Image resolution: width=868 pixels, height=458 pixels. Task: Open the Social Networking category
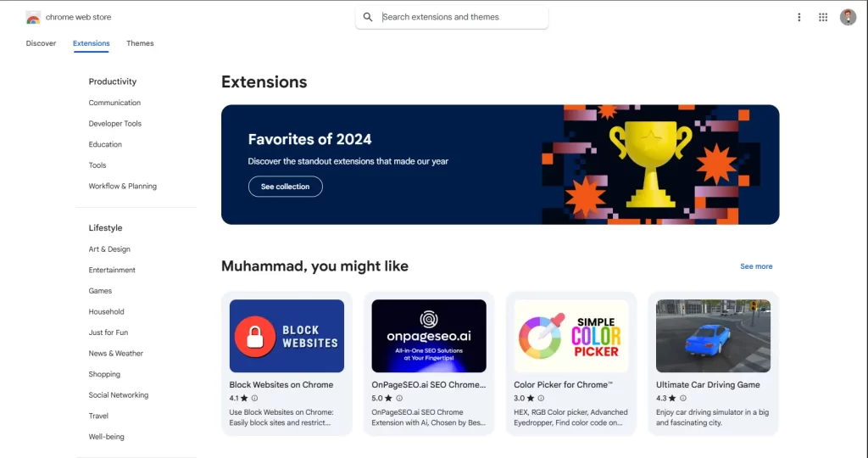tap(118, 395)
